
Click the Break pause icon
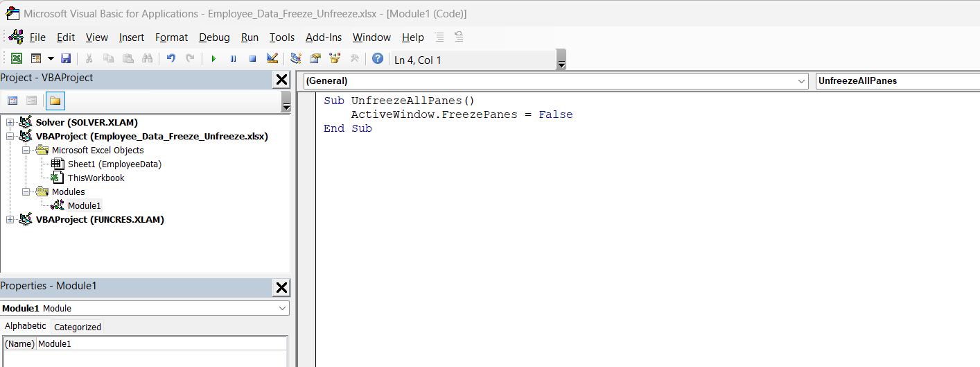pos(233,59)
